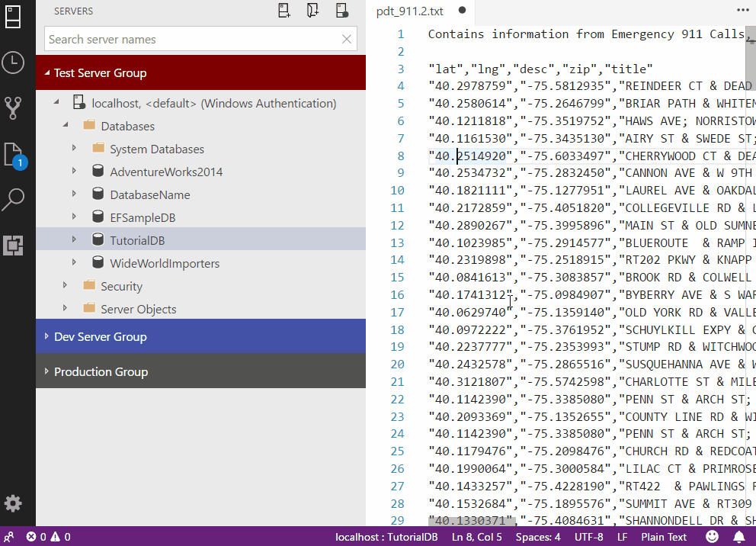Toggle Show Active Connections icon
Screen dimensions: 756x546
pyautogui.click(x=341, y=11)
